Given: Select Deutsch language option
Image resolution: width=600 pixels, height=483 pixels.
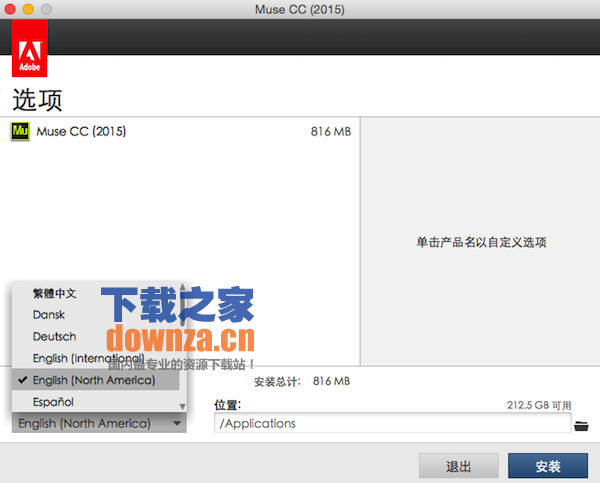Looking at the screenshot, I should click(54, 336).
